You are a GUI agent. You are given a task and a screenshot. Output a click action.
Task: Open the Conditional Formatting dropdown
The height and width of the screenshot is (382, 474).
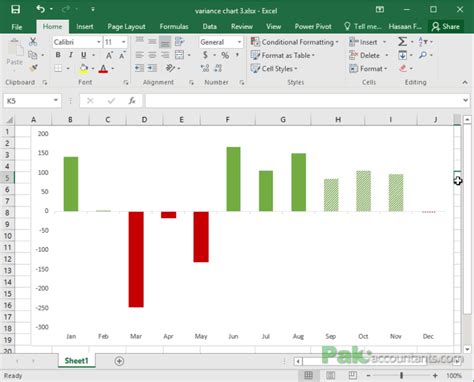295,42
